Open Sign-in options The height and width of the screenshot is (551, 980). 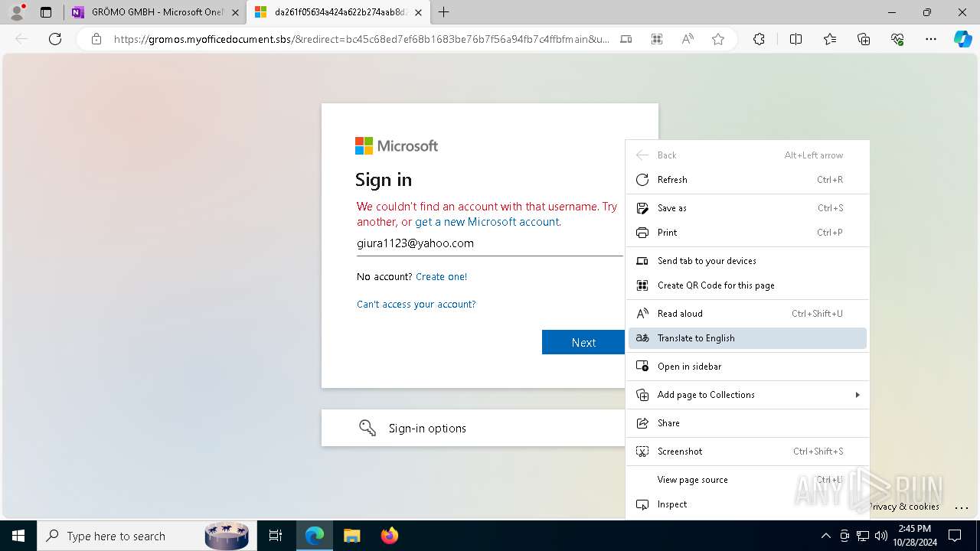(x=473, y=428)
